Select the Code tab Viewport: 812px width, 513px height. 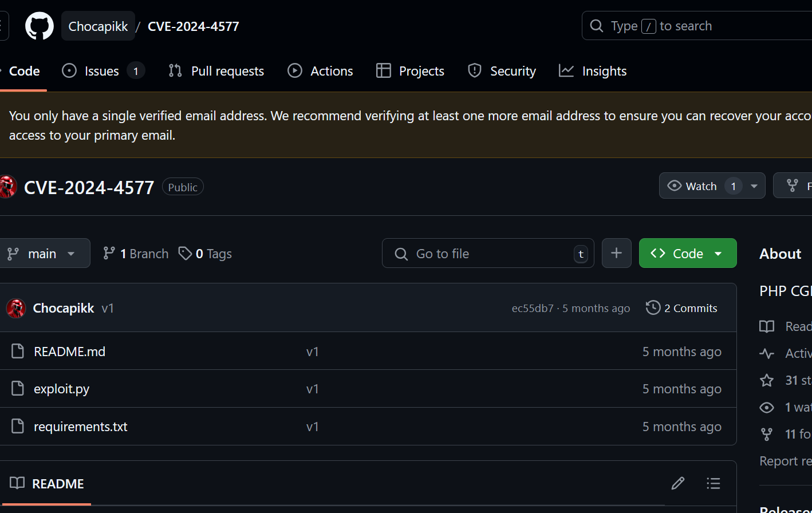pyautogui.click(x=20, y=71)
